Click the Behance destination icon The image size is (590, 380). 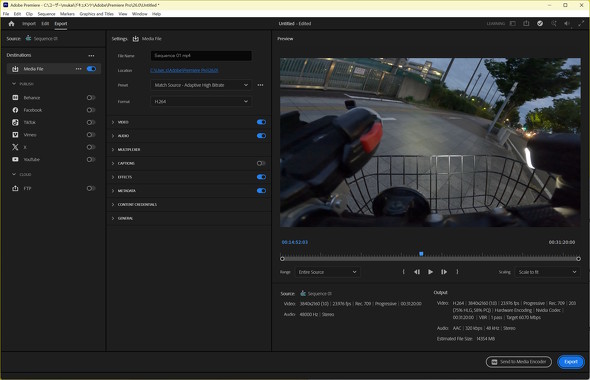15,97
